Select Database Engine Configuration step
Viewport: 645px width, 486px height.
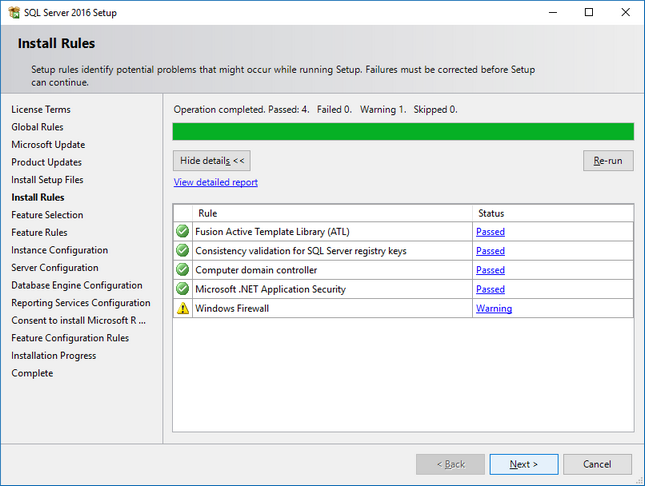point(77,285)
